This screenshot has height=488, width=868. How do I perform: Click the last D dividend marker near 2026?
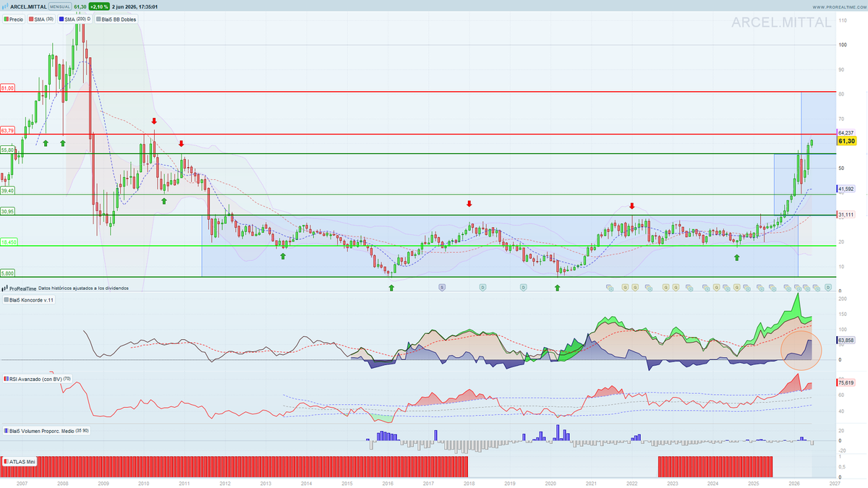827,288
